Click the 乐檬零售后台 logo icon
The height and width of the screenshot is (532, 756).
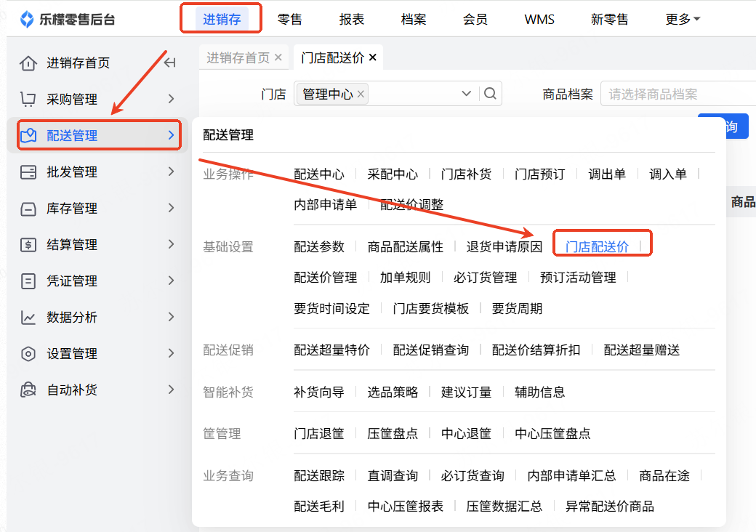pyautogui.click(x=26, y=20)
